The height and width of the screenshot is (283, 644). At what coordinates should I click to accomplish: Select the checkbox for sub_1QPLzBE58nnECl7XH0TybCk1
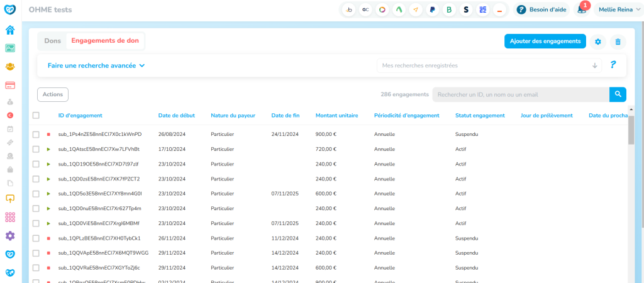(36, 238)
